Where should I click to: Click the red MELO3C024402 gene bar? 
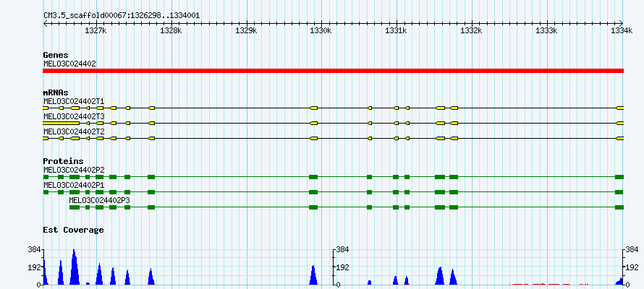pyautogui.click(x=333, y=71)
